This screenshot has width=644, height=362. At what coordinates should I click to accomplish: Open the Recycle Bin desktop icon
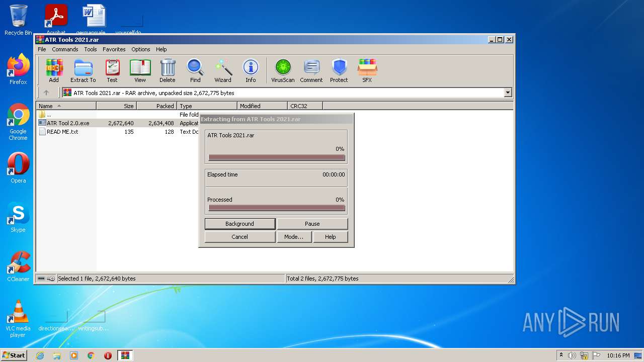(x=18, y=20)
